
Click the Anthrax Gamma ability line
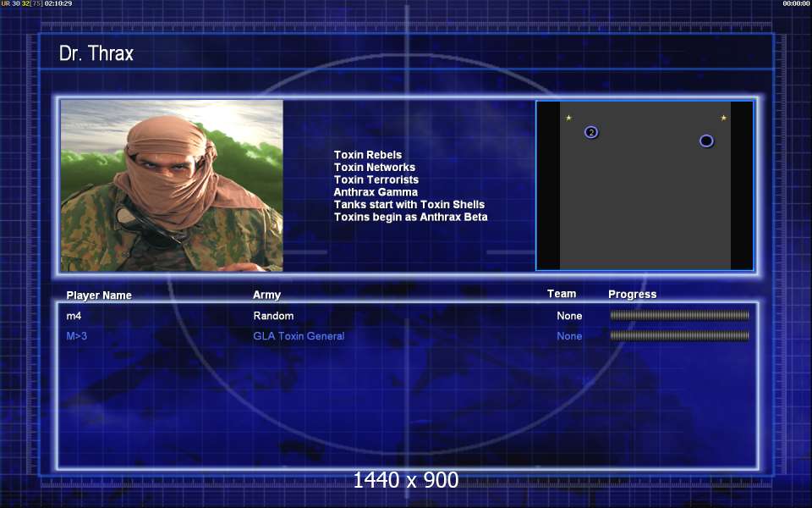376,192
